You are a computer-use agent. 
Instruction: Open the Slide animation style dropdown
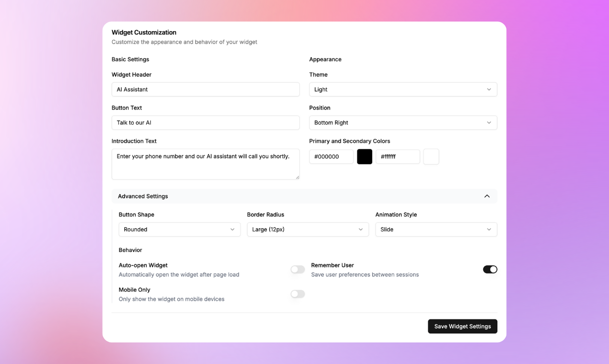click(x=436, y=229)
